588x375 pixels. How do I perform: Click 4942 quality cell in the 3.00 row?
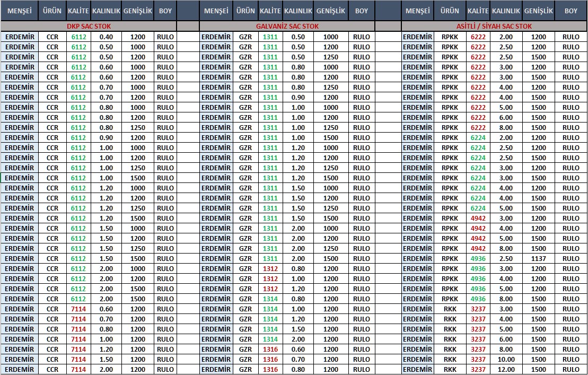pyautogui.click(x=478, y=218)
